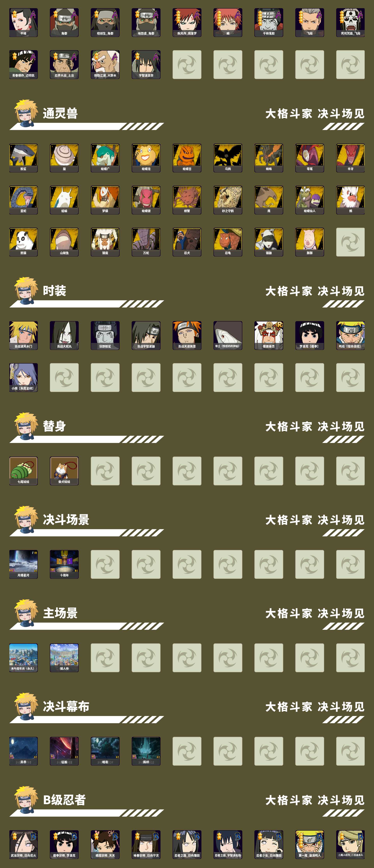Select the 鲛鲨 summon beast icon
This screenshot has height=868, width=374.
pos(23,158)
